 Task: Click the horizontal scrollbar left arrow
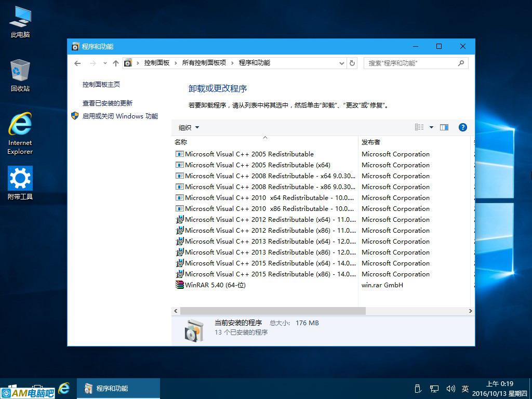point(176,311)
